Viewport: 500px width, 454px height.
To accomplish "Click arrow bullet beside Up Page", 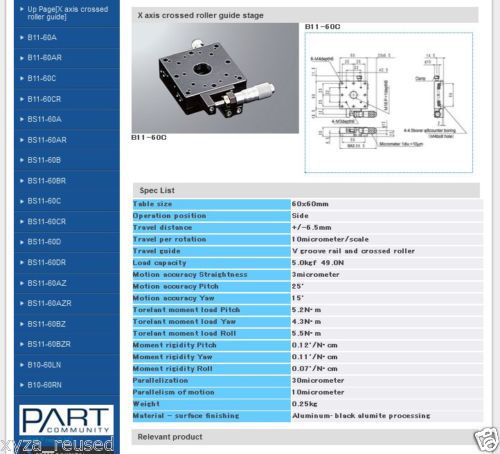I will [22, 9].
